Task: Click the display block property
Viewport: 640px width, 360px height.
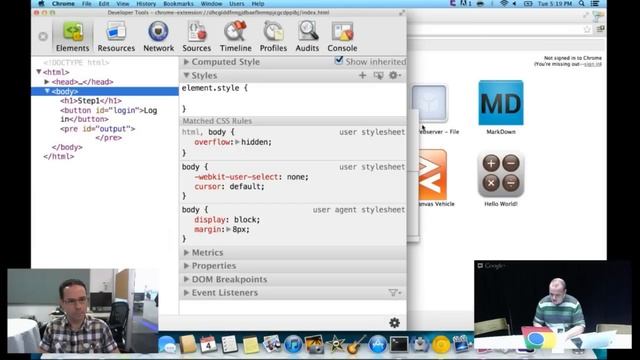Action: tap(227, 220)
